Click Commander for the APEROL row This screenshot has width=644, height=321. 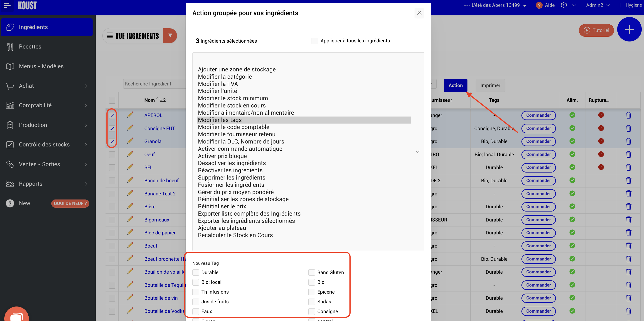point(538,115)
